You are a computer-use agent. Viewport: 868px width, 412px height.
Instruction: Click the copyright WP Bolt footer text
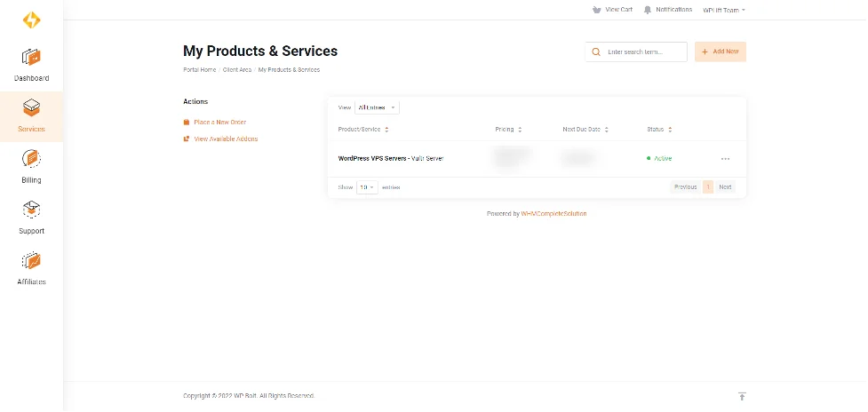tap(249, 397)
